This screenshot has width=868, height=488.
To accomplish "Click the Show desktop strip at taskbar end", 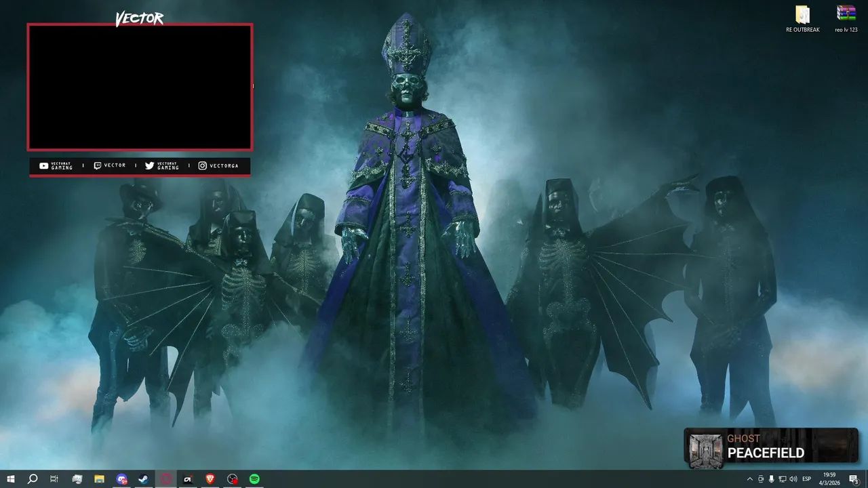I will coord(866,479).
